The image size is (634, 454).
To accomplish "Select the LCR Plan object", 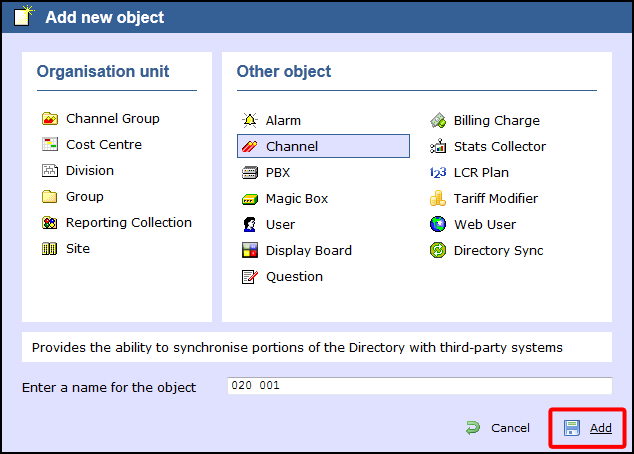I will (481, 173).
